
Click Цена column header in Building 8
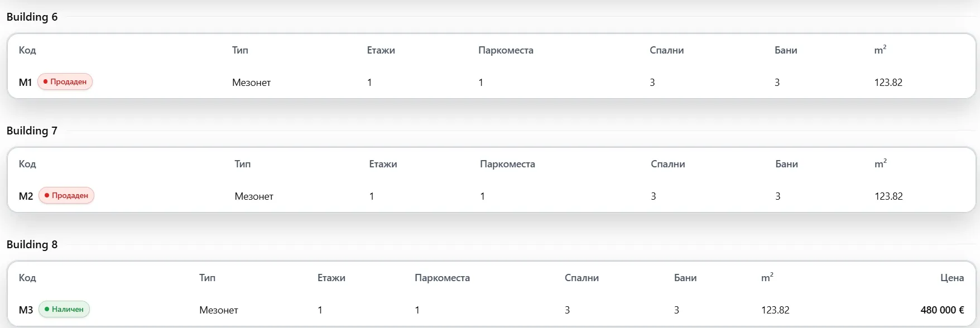pos(952,278)
